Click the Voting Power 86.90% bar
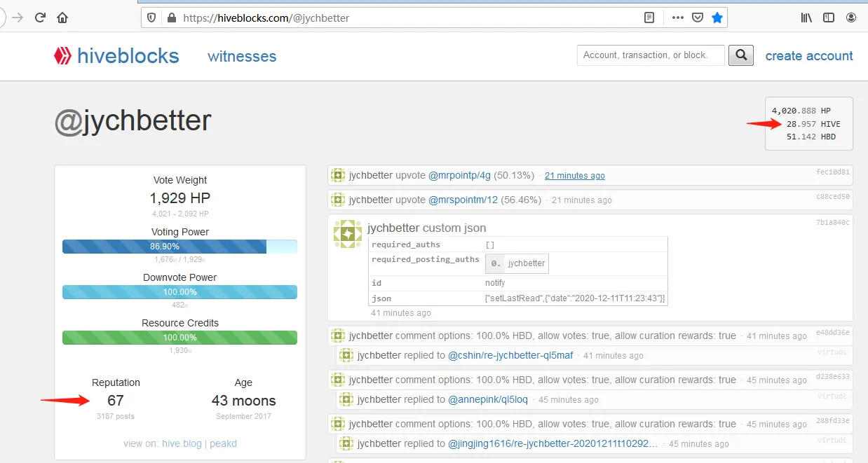Image resolution: width=868 pixels, height=463 pixels. click(x=179, y=247)
